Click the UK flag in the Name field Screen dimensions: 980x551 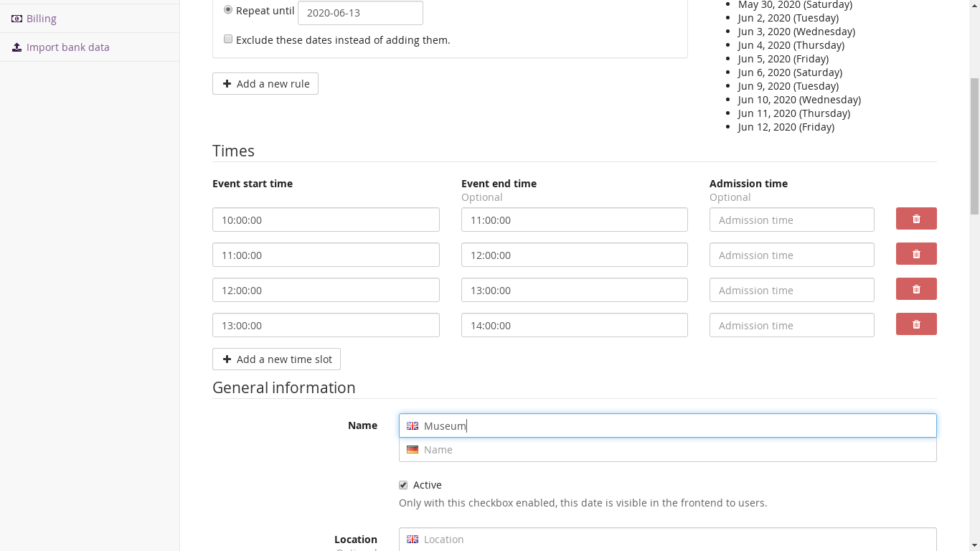pyautogui.click(x=413, y=426)
